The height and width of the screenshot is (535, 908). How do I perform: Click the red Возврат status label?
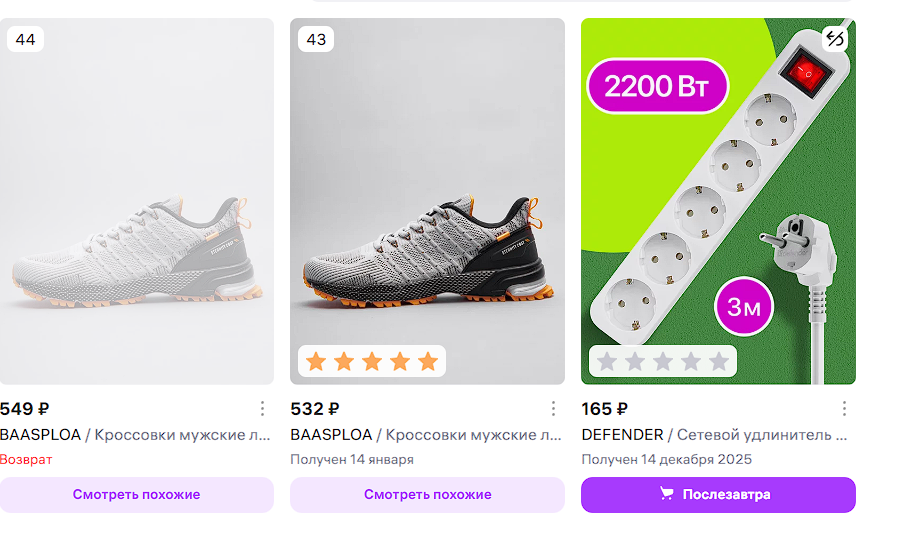click(26, 459)
